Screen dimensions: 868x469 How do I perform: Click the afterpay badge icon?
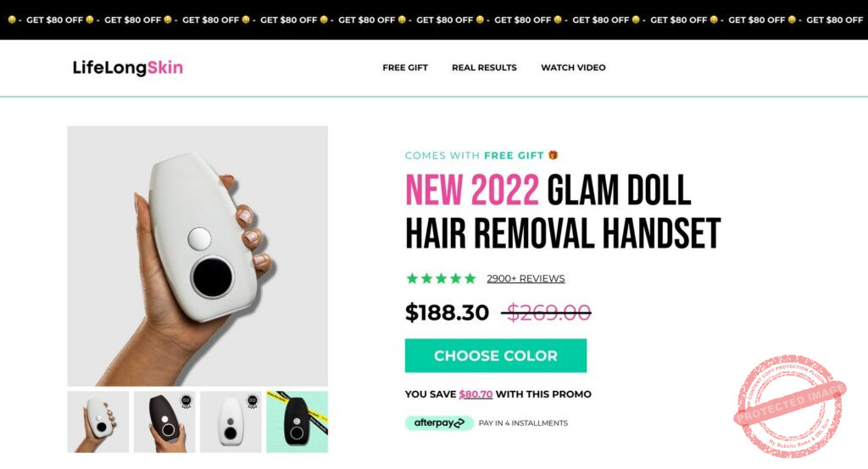point(439,423)
